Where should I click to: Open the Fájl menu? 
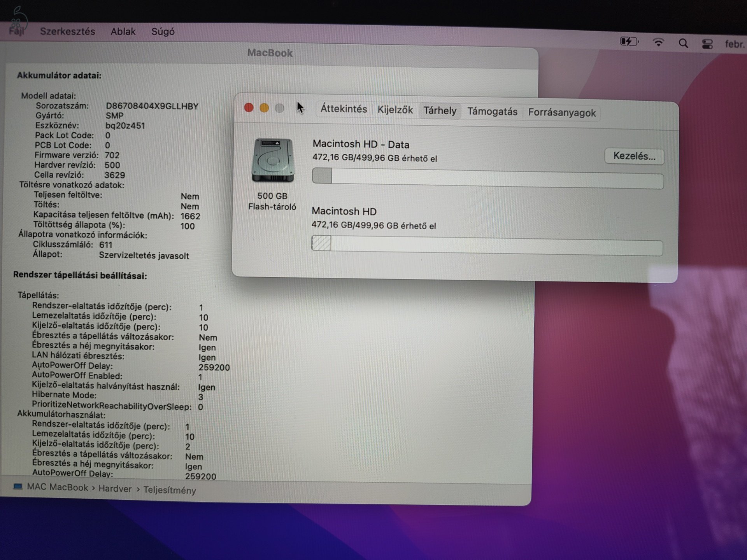click(x=16, y=31)
